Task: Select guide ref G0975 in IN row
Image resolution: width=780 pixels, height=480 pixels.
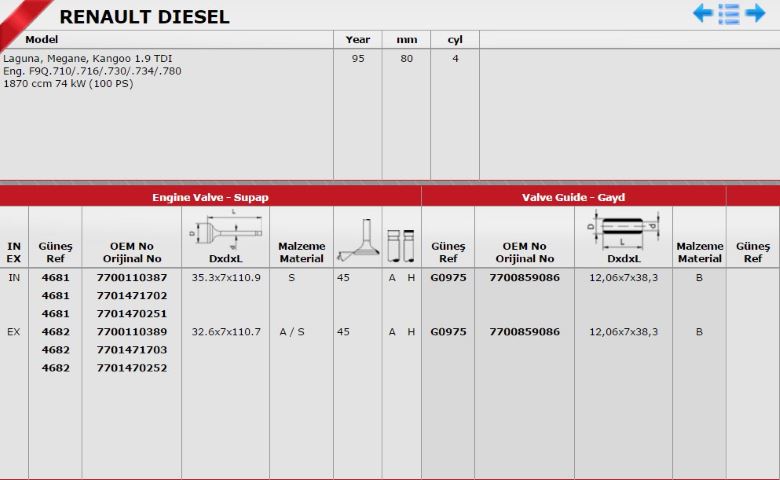Action: [448, 277]
